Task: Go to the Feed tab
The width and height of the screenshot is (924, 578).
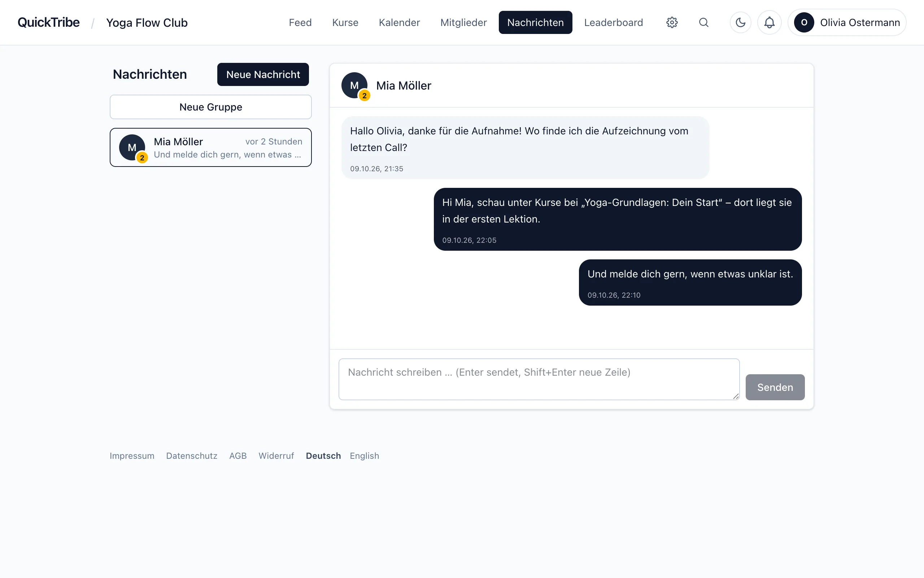Action: click(300, 22)
